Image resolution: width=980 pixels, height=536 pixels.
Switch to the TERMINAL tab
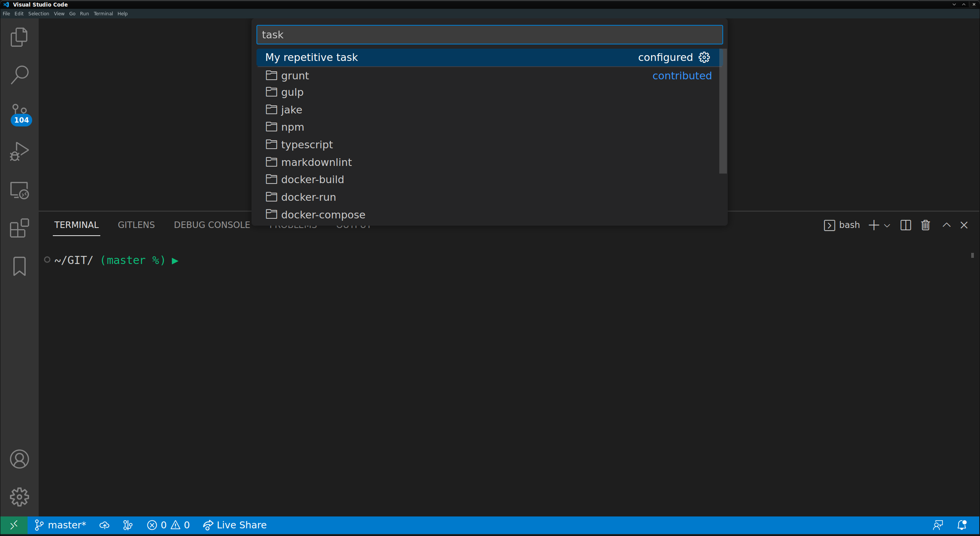(x=77, y=225)
